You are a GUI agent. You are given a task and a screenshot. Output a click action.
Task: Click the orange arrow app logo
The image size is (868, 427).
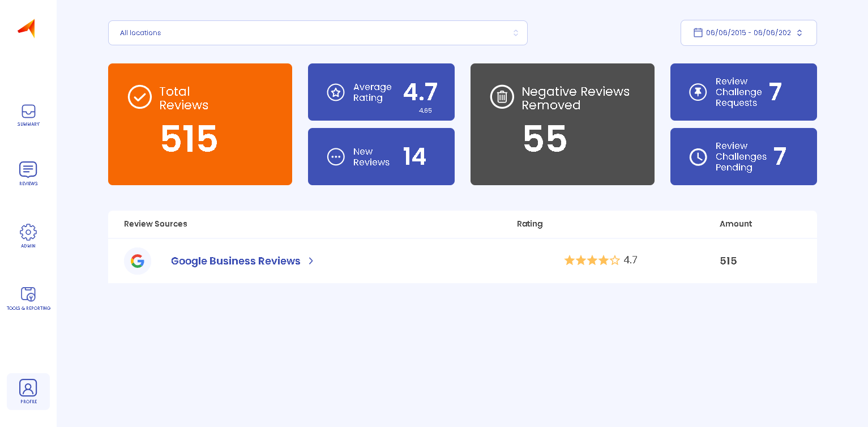pos(27,28)
